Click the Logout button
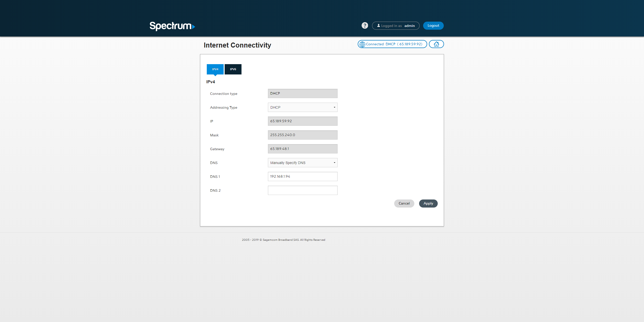This screenshot has height=322, width=644. 433,25
